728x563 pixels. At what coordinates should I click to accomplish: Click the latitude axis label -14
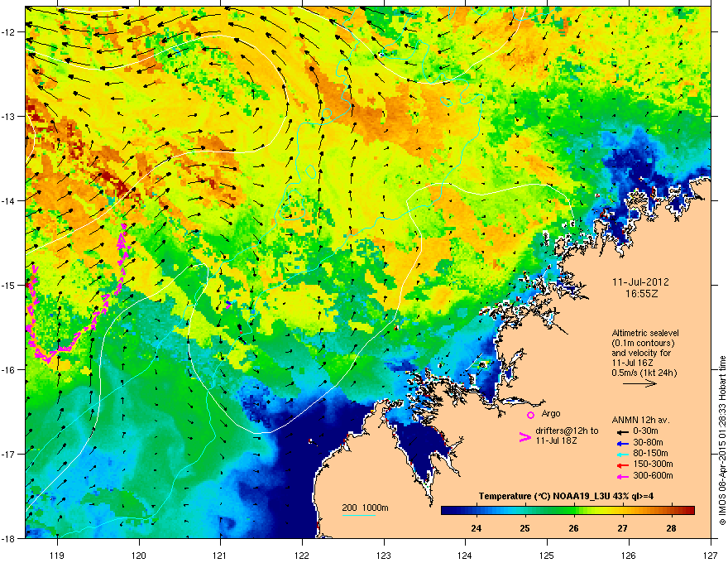tap(8, 201)
